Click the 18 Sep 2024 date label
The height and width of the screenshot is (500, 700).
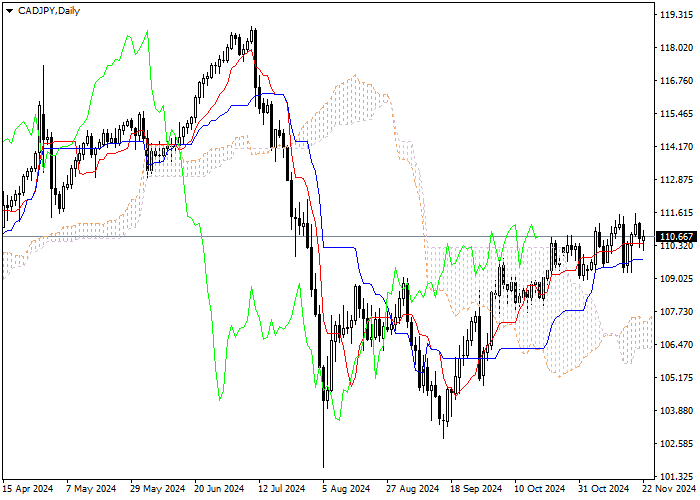(x=476, y=489)
